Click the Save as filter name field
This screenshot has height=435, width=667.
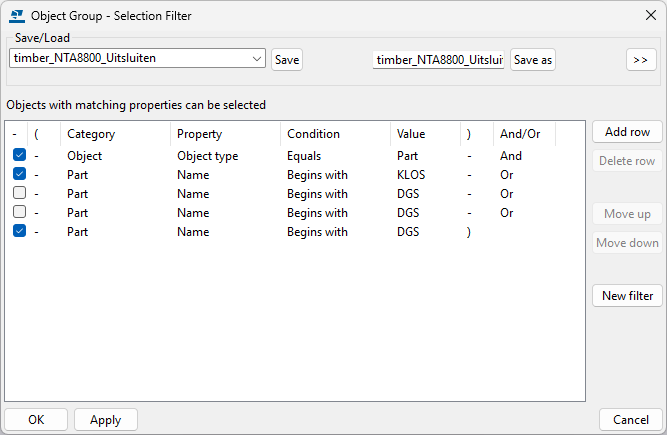(x=439, y=60)
